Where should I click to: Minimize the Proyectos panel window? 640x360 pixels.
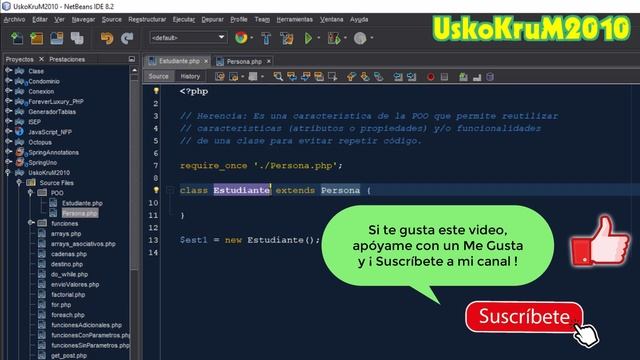point(131,59)
